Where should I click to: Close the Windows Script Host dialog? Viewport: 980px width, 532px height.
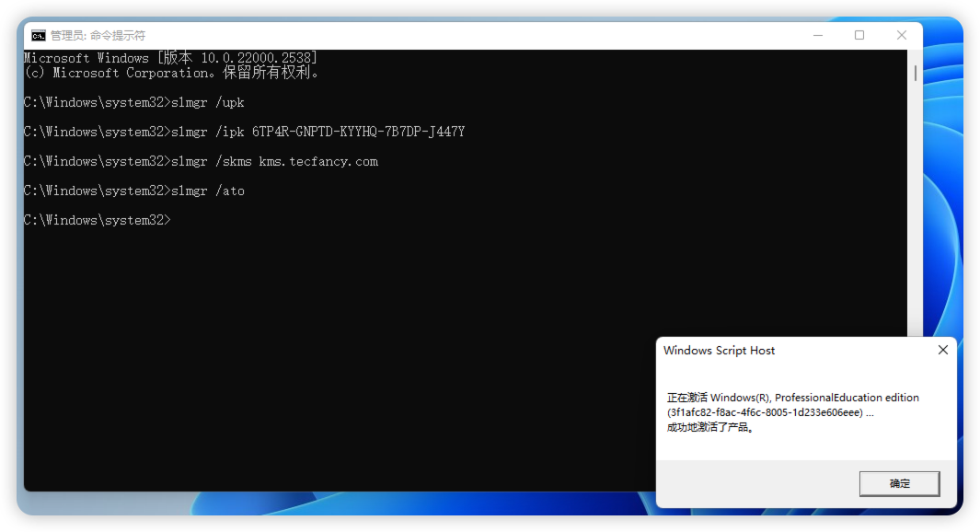[x=943, y=350]
